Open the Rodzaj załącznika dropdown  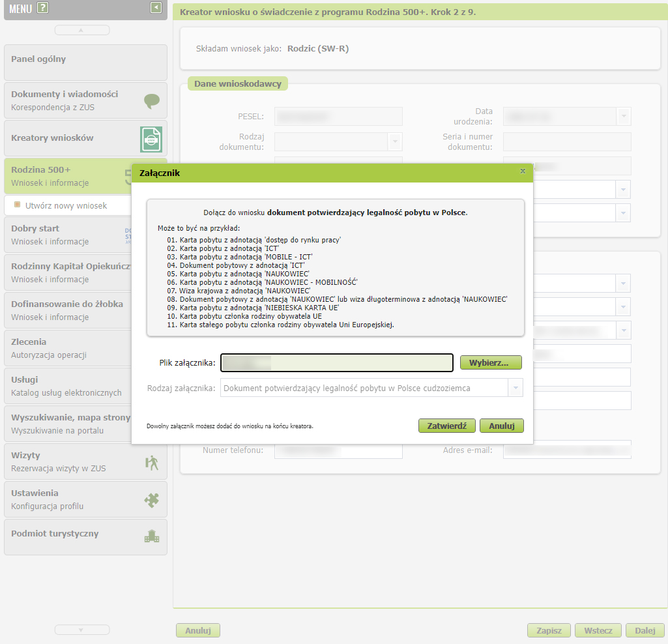click(516, 388)
